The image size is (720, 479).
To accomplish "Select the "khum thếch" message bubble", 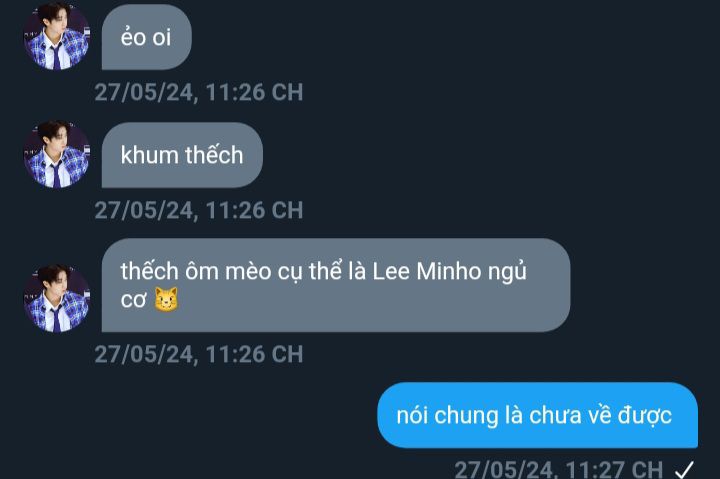I will point(182,155).
